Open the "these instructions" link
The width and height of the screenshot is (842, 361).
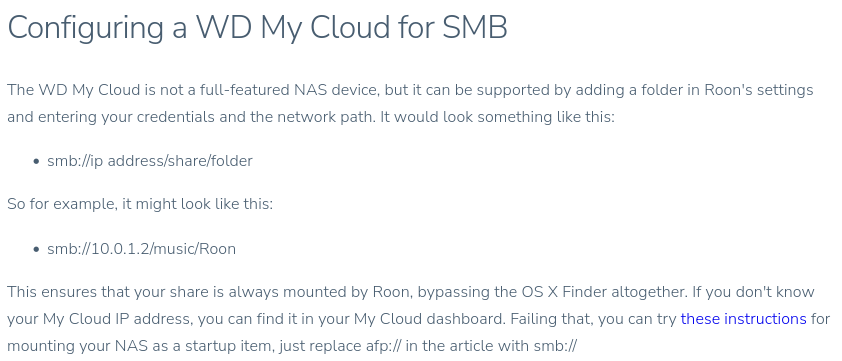coord(743,319)
